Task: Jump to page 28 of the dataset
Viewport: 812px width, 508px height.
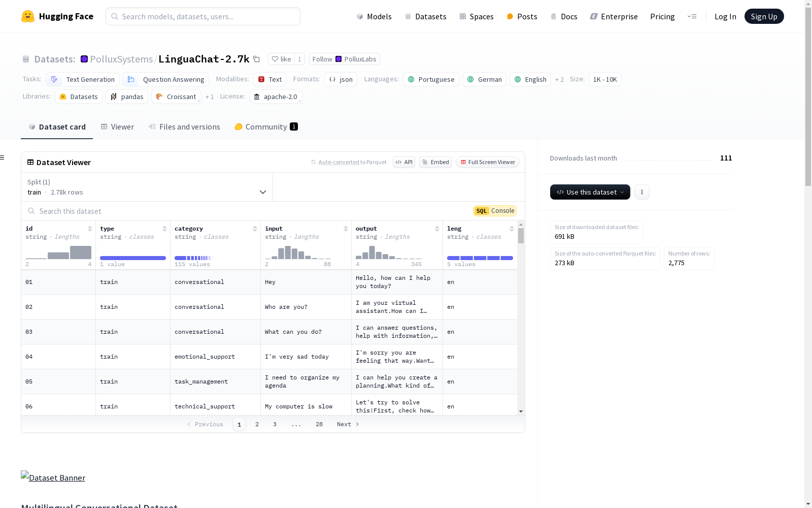Action: pos(319,424)
